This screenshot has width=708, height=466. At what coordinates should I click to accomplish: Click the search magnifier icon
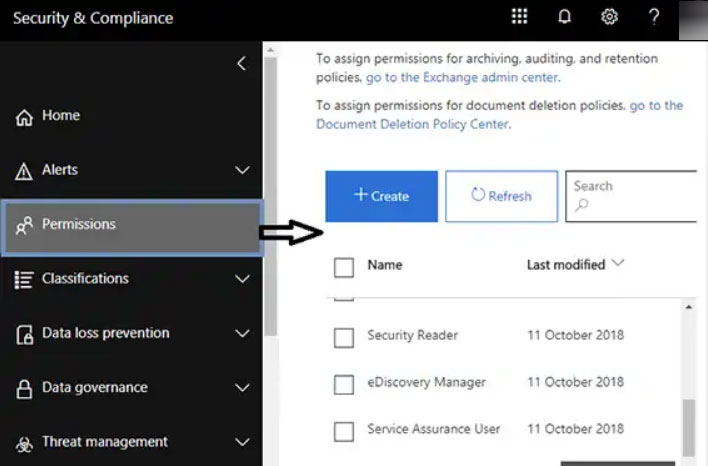click(x=582, y=205)
